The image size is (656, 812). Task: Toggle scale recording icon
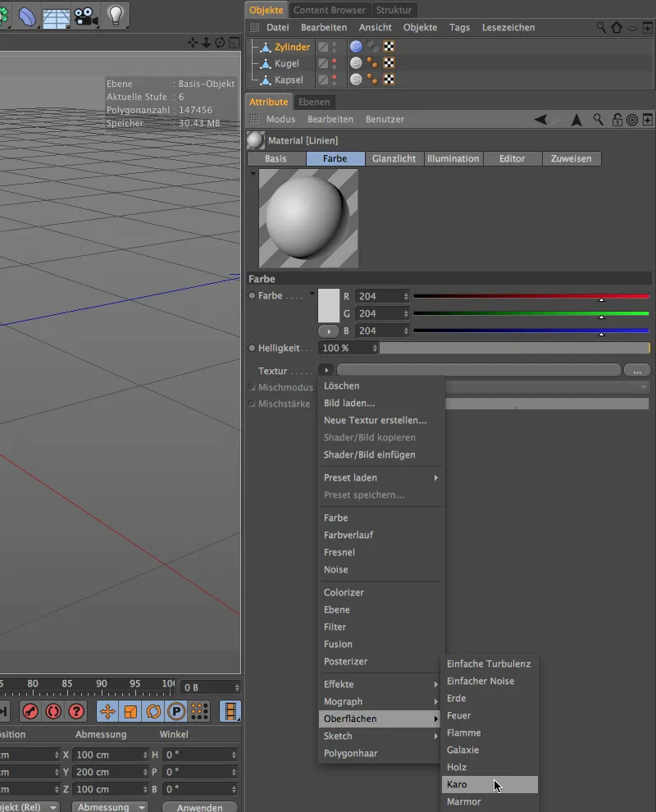[130, 711]
